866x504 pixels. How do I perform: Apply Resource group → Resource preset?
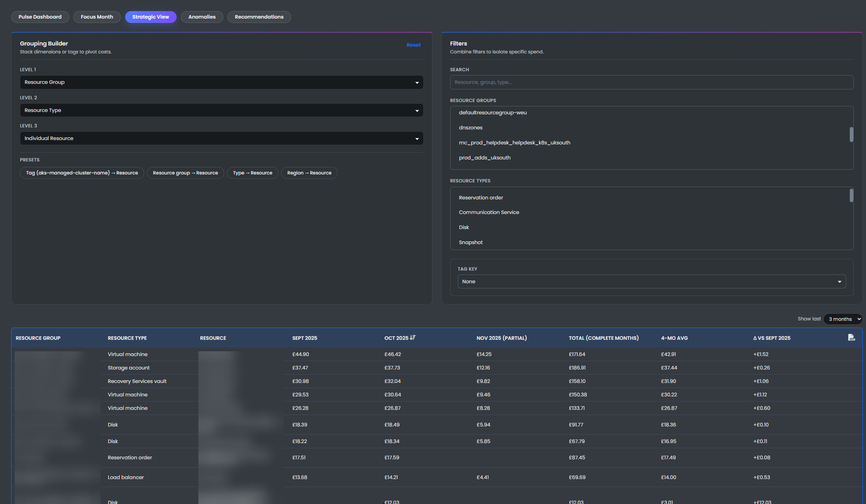point(185,173)
